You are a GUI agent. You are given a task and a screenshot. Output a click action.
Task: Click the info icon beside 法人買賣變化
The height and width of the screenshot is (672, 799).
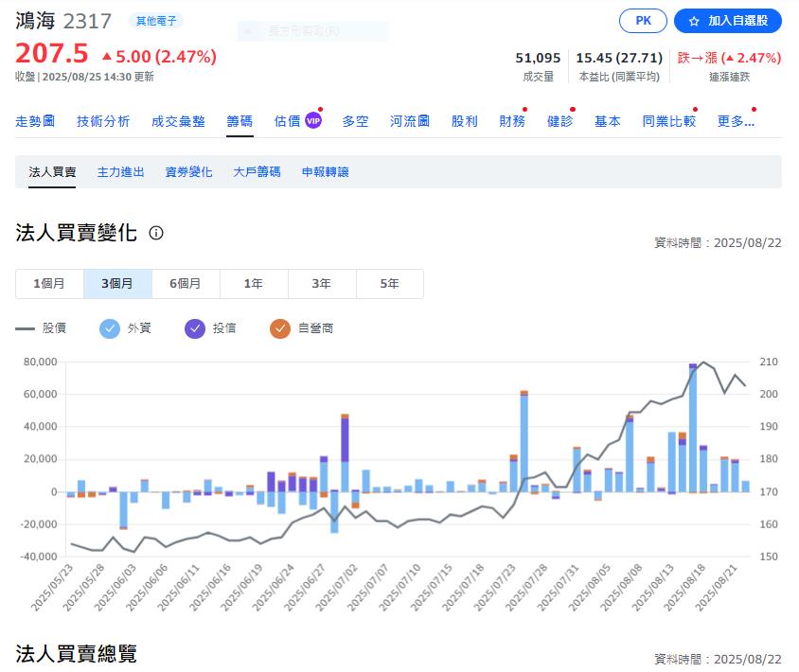pyautogui.click(x=156, y=233)
